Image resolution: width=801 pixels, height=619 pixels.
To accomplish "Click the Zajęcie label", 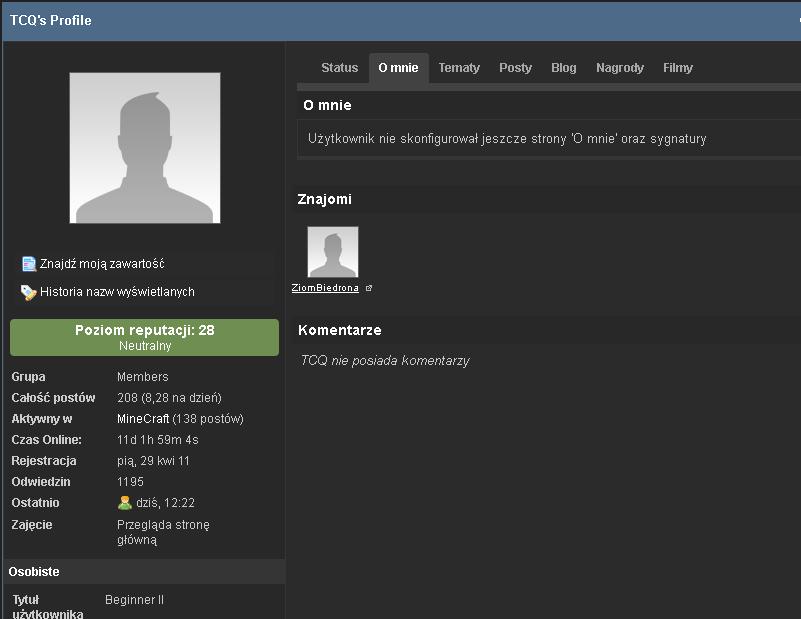I will pyautogui.click(x=32, y=525).
